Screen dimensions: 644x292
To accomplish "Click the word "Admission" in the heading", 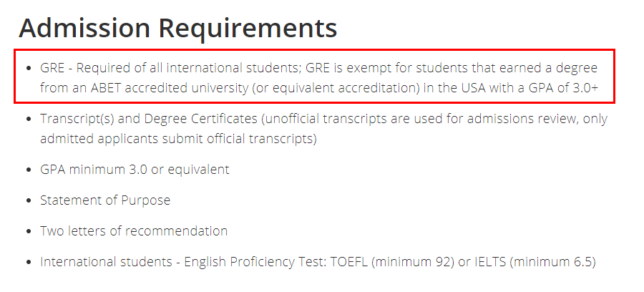I will pyautogui.click(x=84, y=28).
